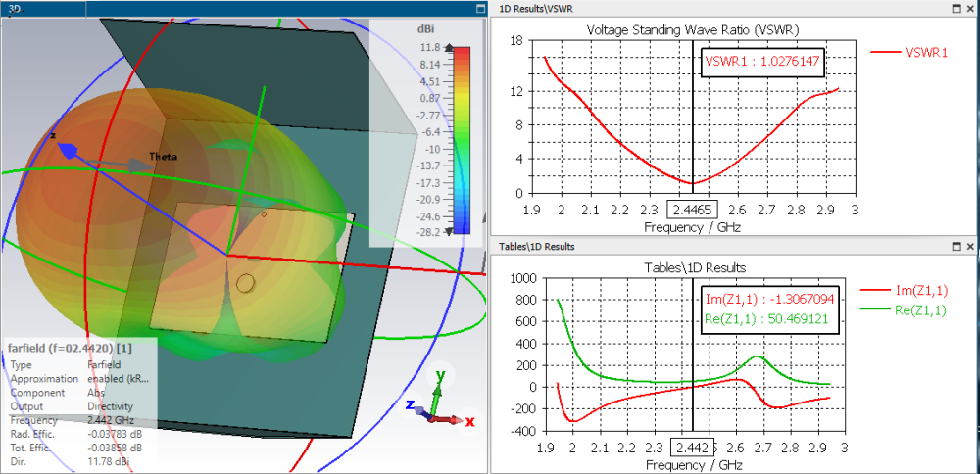980x474 pixels.
Task: Click the Frequency / GHz label under VSWR plot
Action: [x=692, y=227]
